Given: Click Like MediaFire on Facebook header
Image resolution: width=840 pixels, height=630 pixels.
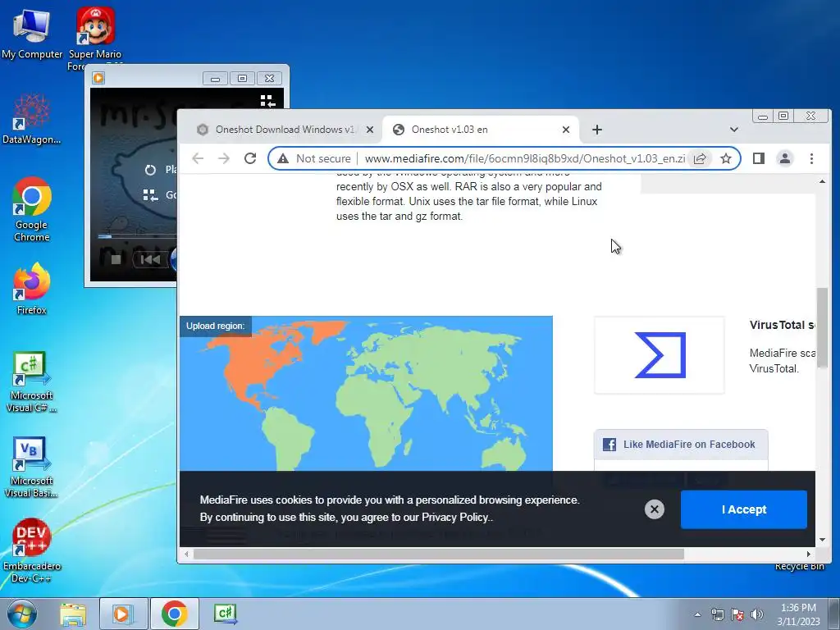Looking at the screenshot, I should pyautogui.click(x=681, y=445).
